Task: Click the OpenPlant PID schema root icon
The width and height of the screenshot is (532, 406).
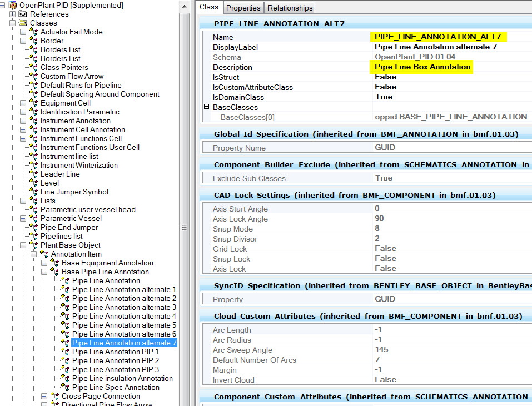Action: 12,5
